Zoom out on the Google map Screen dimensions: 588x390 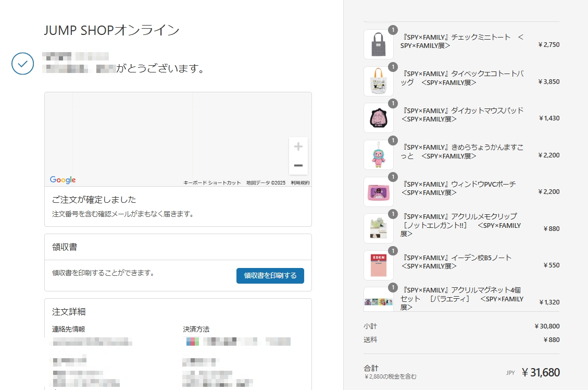[x=298, y=165]
